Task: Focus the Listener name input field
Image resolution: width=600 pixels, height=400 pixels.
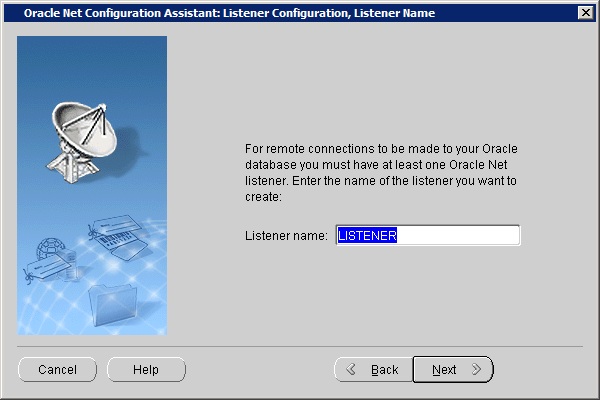Action: 428,235
